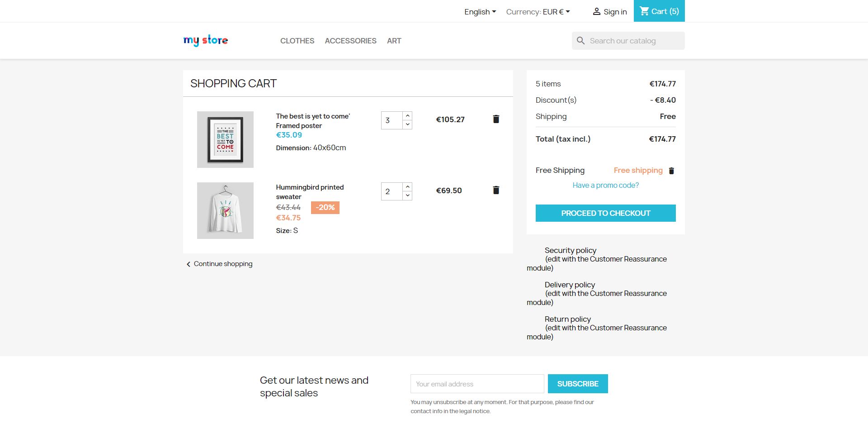Increase framed poster quantity

tap(407, 116)
